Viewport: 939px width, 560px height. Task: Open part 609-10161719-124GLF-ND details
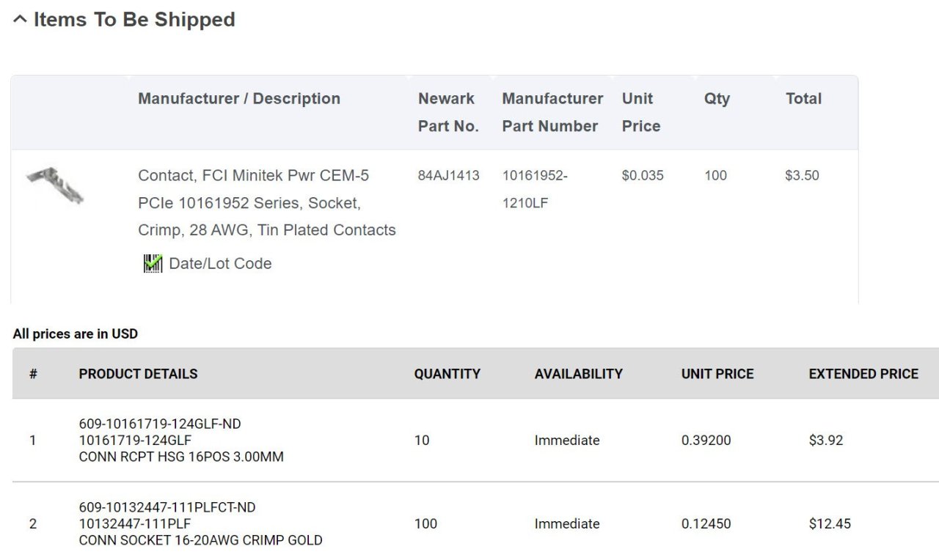(160, 424)
